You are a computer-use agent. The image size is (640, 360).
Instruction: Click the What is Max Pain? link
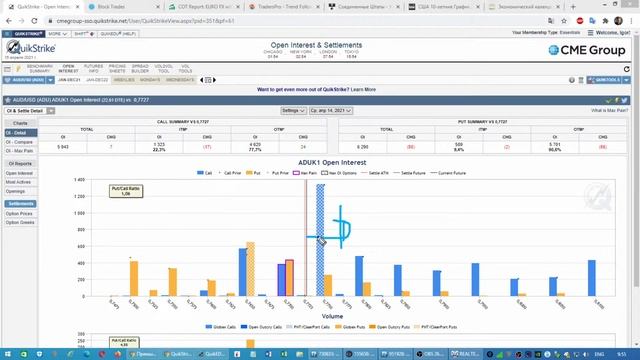tap(609, 111)
